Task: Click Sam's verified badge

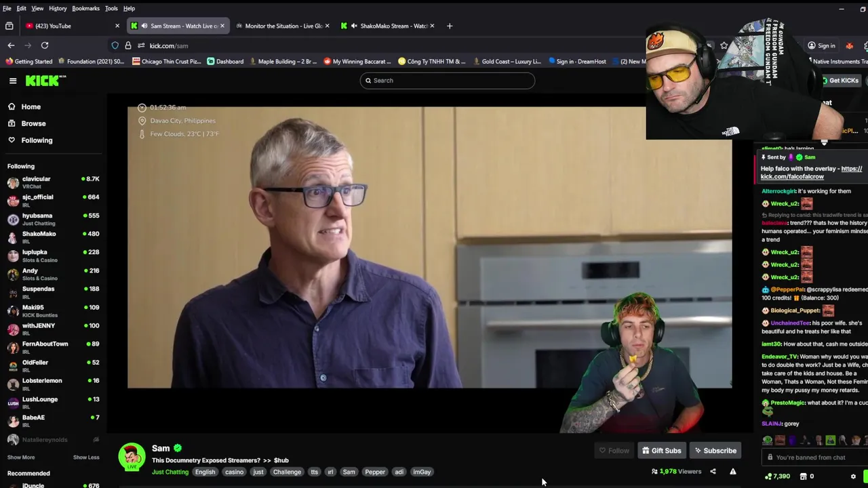Action: coord(177,449)
